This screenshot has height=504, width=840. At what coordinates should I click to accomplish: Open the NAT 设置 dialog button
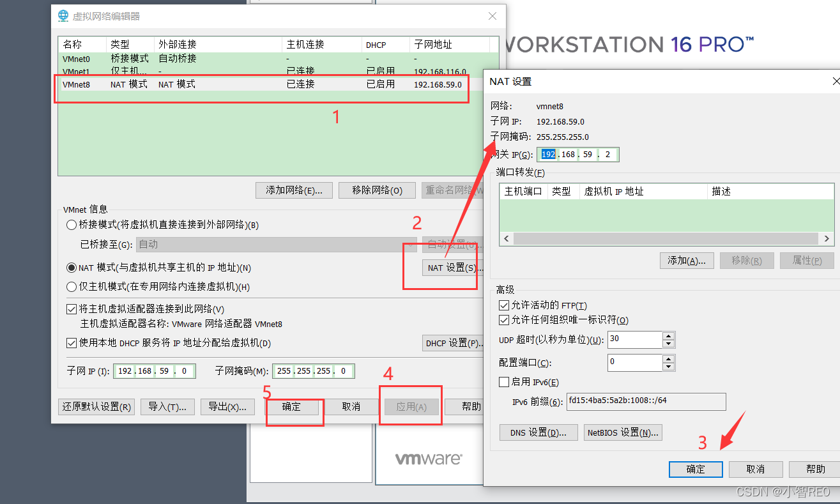click(452, 268)
